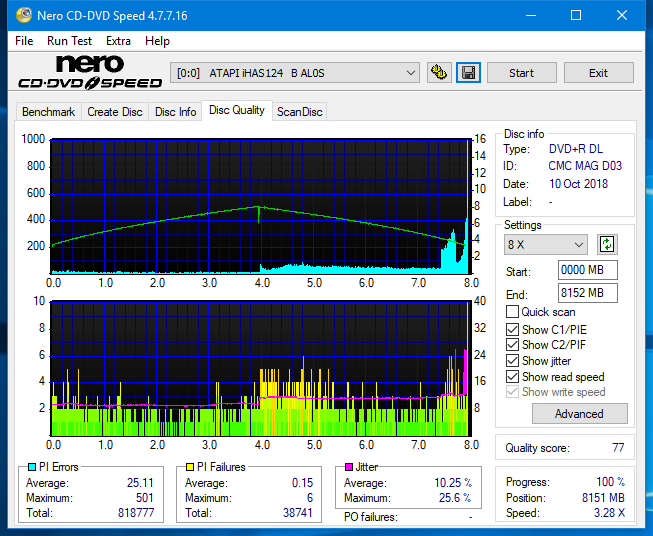Toggle the Show C1/PIE checkbox

pos(512,329)
